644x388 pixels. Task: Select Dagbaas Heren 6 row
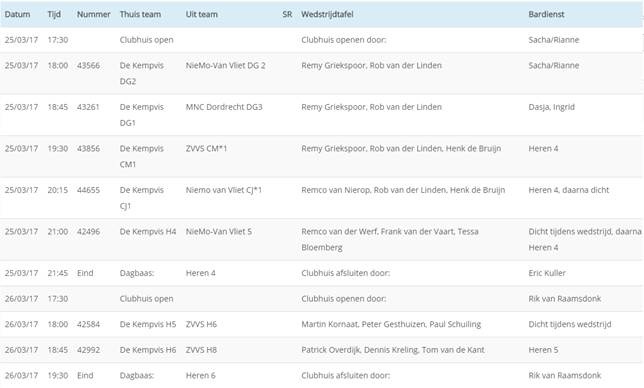[x=322, y=375]
